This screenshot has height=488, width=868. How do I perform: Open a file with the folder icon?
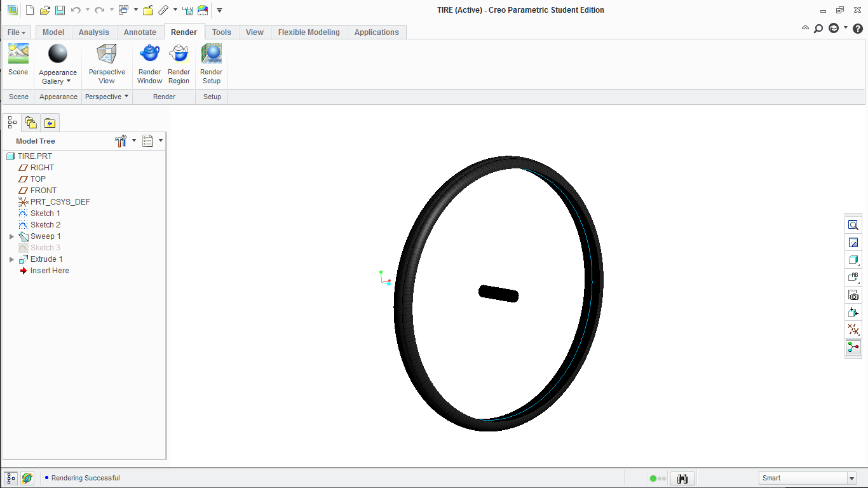(x=44, y=10)
